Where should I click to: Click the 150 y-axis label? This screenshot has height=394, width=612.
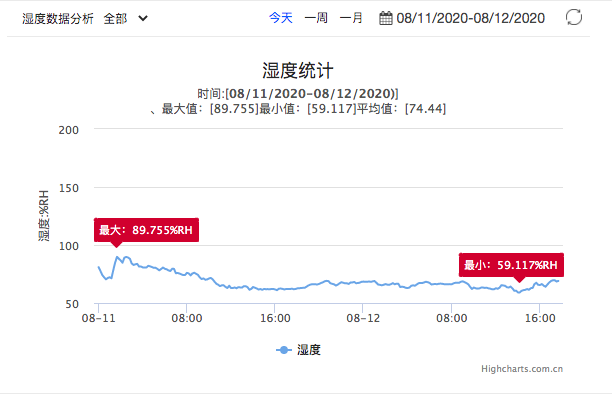pyautogui.click(x=69, y=188)
